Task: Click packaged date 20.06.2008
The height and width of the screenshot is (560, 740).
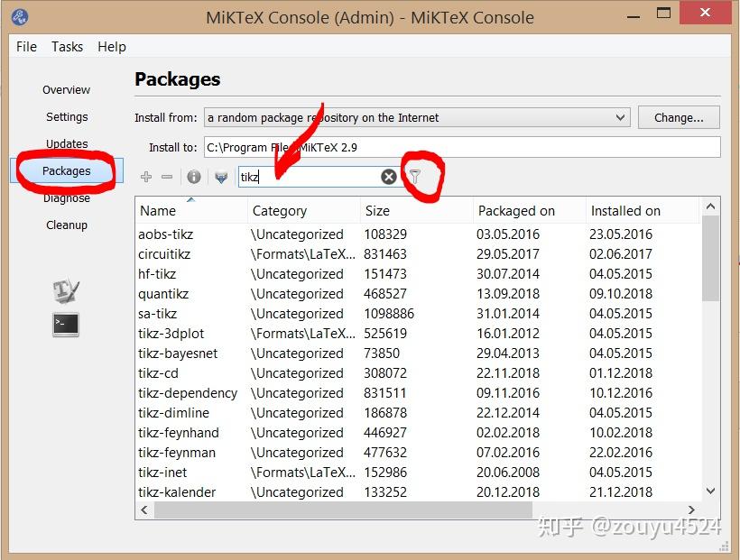Action: (x=508, y=472)
